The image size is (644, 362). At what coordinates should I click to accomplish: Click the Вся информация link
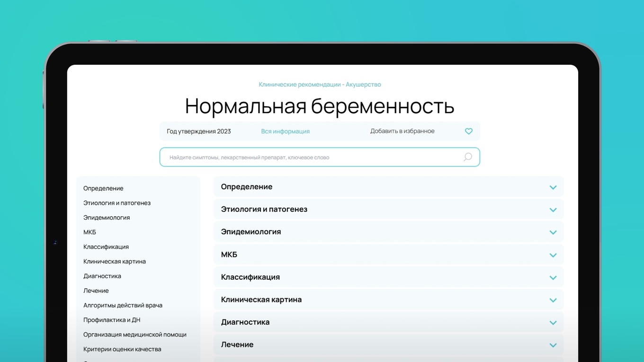tap(285, 132)
